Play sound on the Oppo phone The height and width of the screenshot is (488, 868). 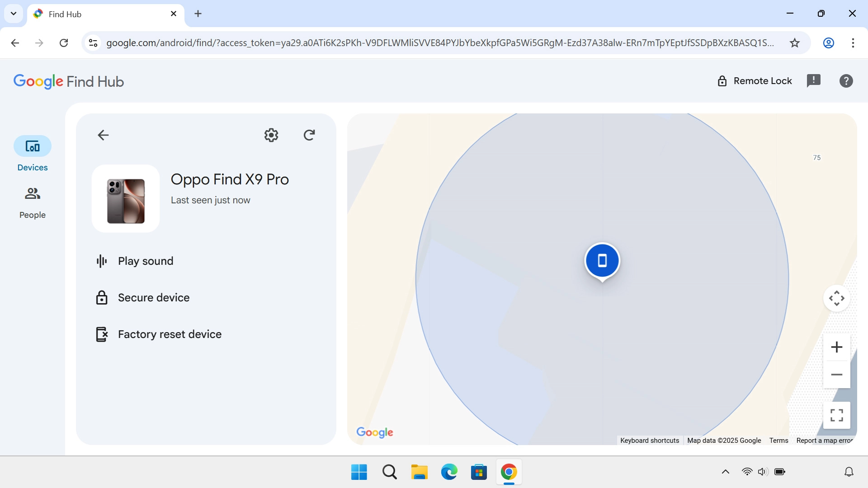click(146, 261)
